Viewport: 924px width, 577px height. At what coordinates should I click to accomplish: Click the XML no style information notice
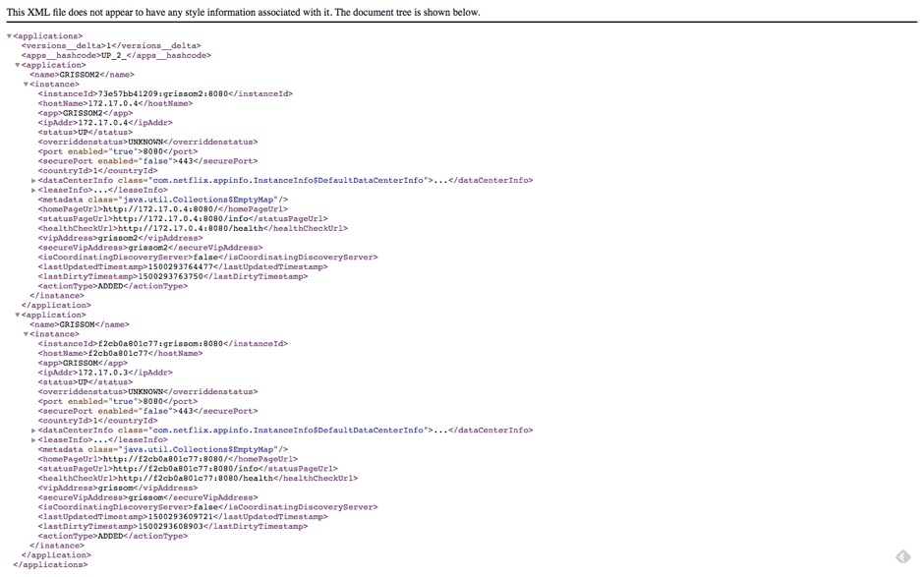click(244, 12)
